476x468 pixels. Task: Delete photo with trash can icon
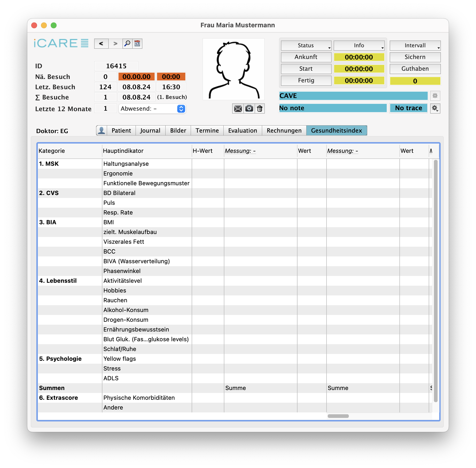coord(260,108)
